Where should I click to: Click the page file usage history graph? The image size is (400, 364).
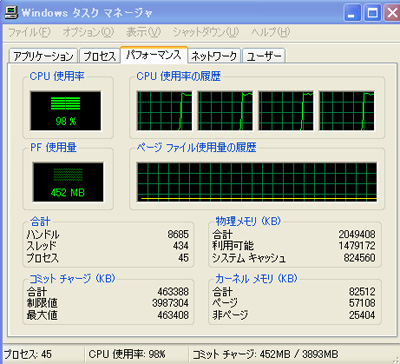point(257,182)
